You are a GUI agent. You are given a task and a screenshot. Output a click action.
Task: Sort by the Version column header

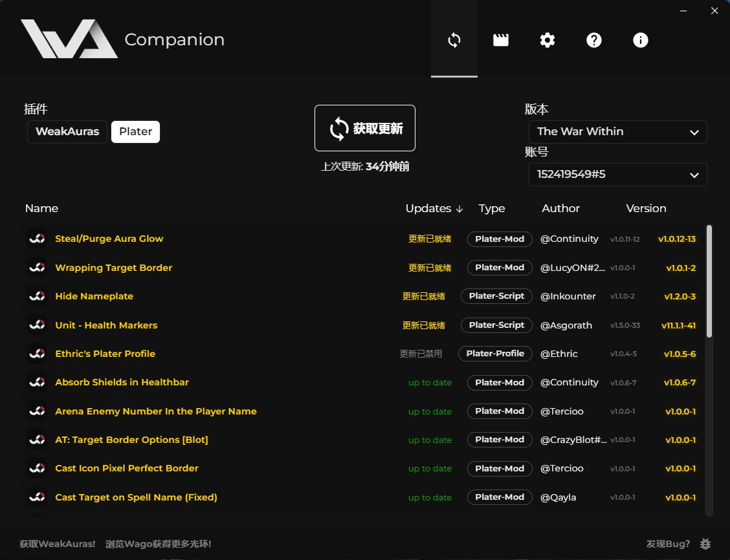(646, 208)
